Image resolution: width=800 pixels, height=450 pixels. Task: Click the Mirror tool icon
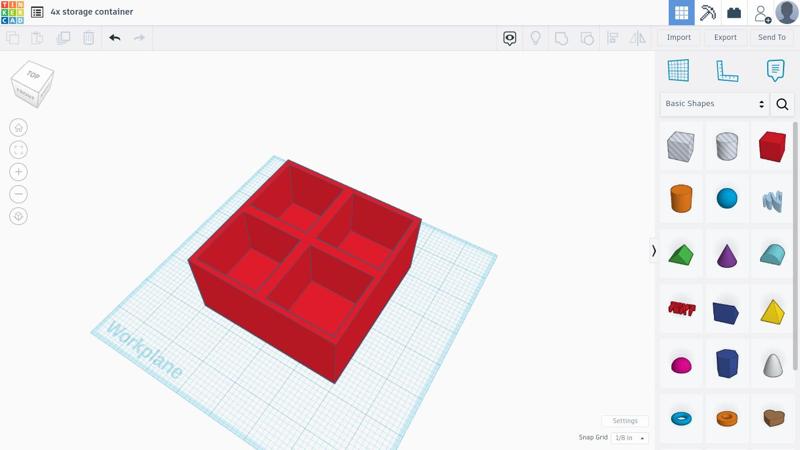pyautogui.click(x=638, y=38)
